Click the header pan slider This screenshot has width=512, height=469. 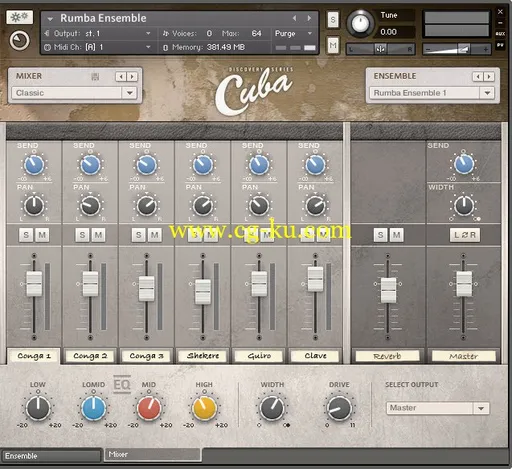pos(380,49)
